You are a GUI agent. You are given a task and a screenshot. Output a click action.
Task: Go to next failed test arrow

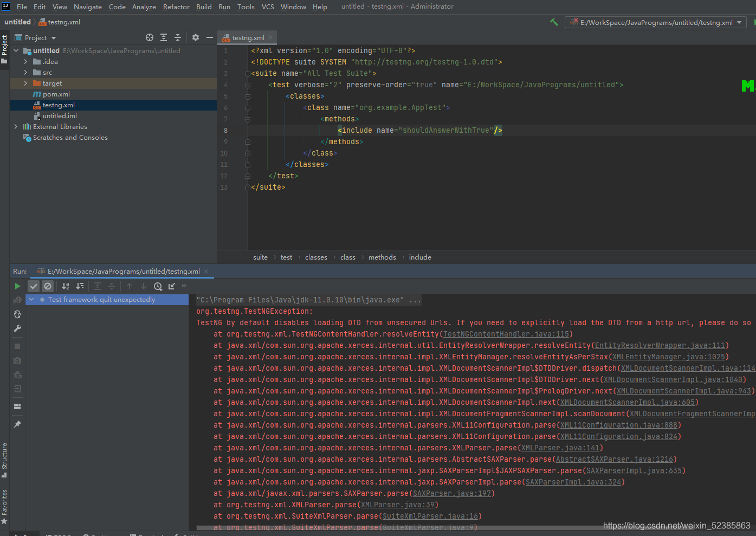(144, 286)
